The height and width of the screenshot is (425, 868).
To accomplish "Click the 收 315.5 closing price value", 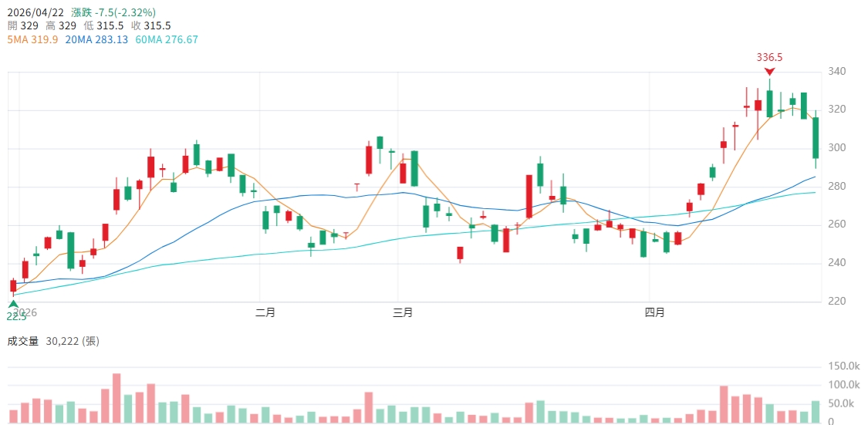I will click(x=150, y=26).
